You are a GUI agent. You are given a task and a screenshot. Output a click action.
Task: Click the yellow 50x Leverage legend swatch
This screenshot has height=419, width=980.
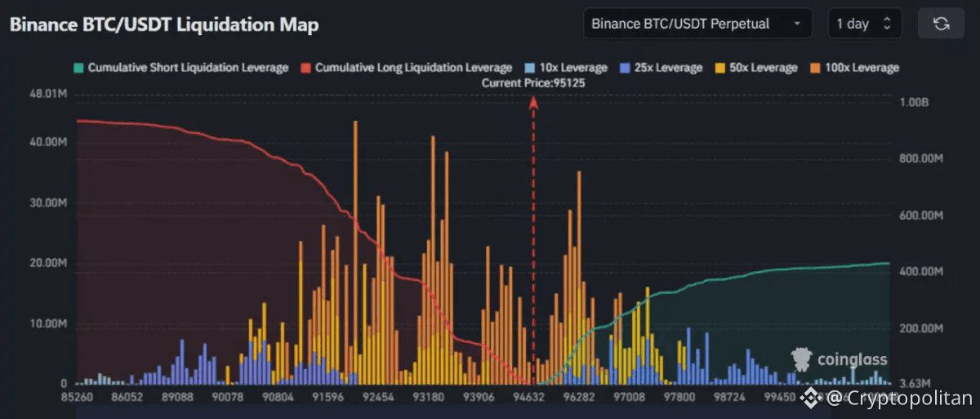click(719, 68)
